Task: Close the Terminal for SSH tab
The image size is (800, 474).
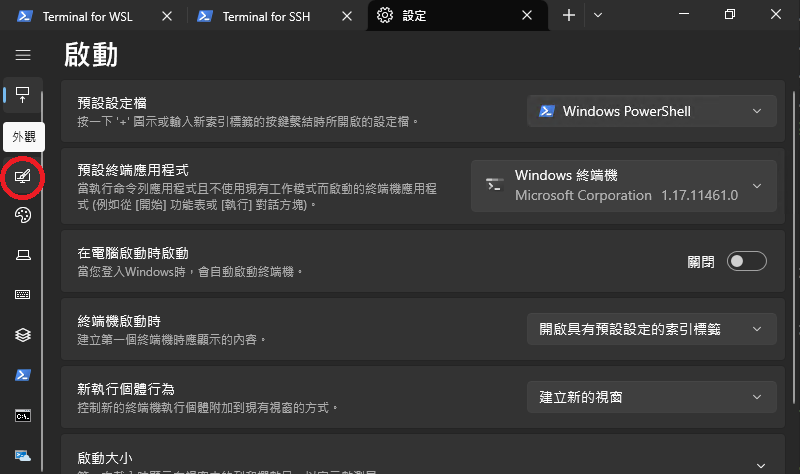Action: point(347,16)
